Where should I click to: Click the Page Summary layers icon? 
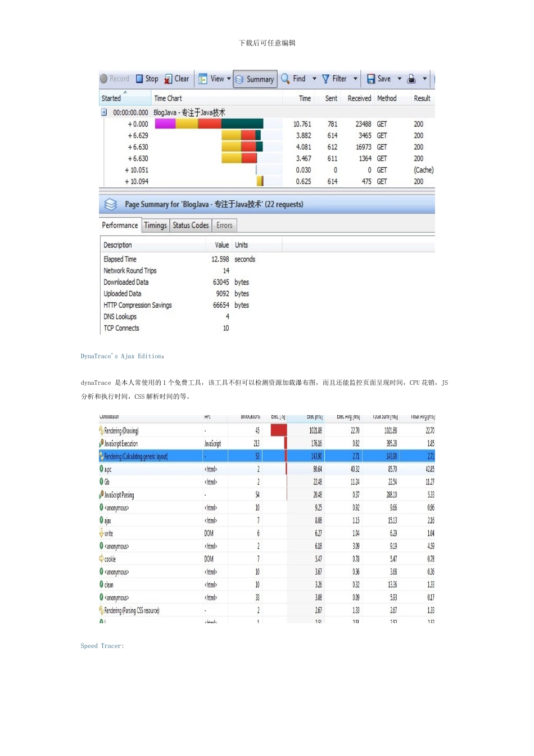click(111, 204)
